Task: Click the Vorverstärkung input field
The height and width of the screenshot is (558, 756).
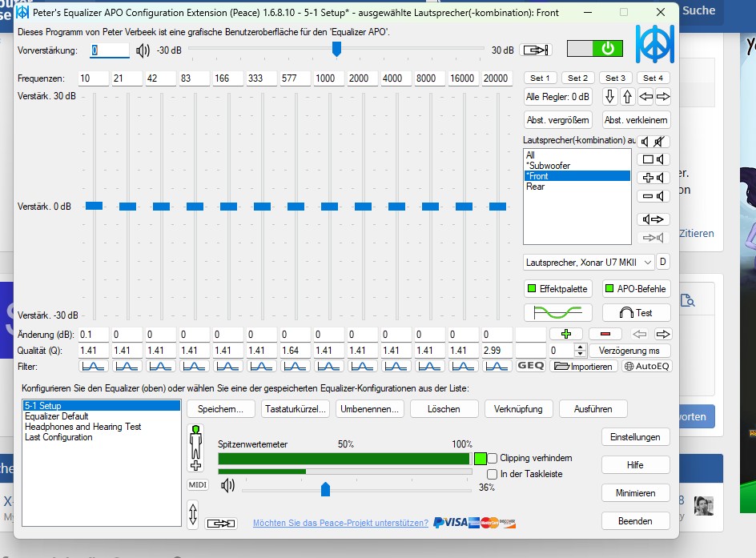Action: [x=110, y=50]
